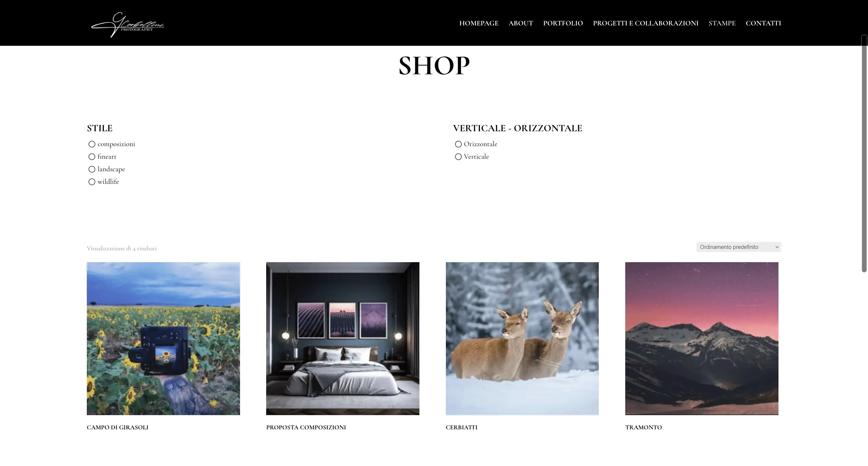Click the Campo di Girasoli title link
Screen dimensions: 868x466
(118, 427)
